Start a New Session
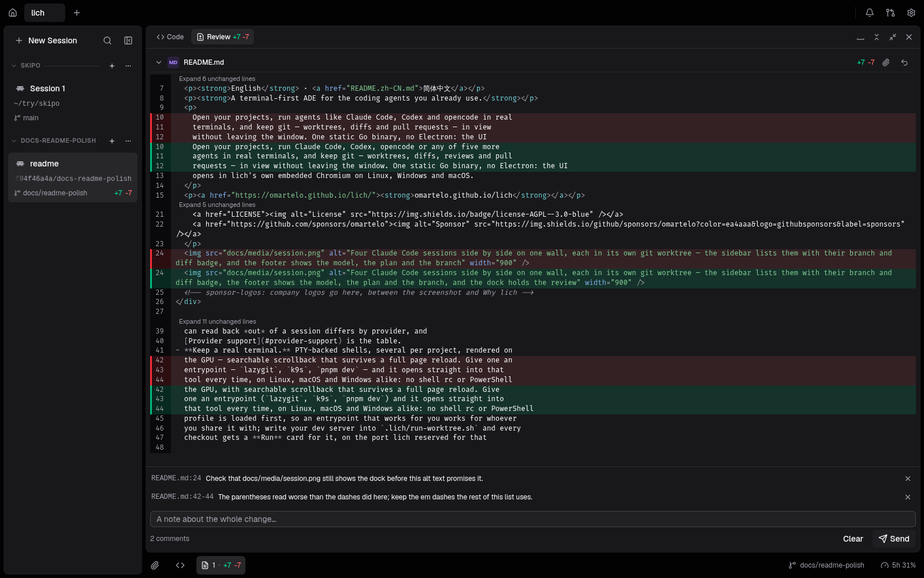Viewport: 924px width, 578px height. (46, 40)
